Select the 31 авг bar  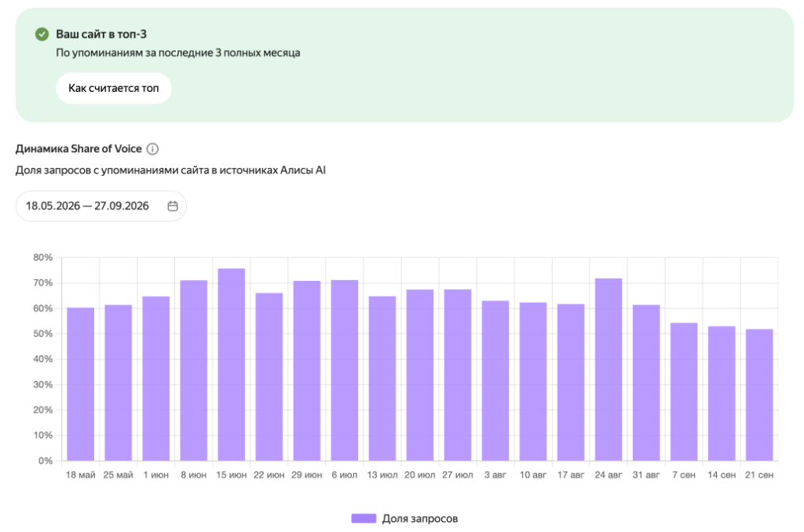point(646,383)
